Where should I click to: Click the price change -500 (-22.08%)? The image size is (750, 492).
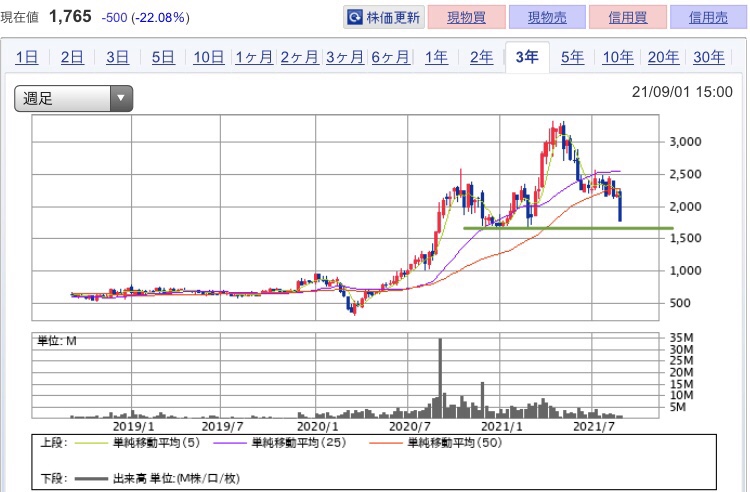[145, 18]
